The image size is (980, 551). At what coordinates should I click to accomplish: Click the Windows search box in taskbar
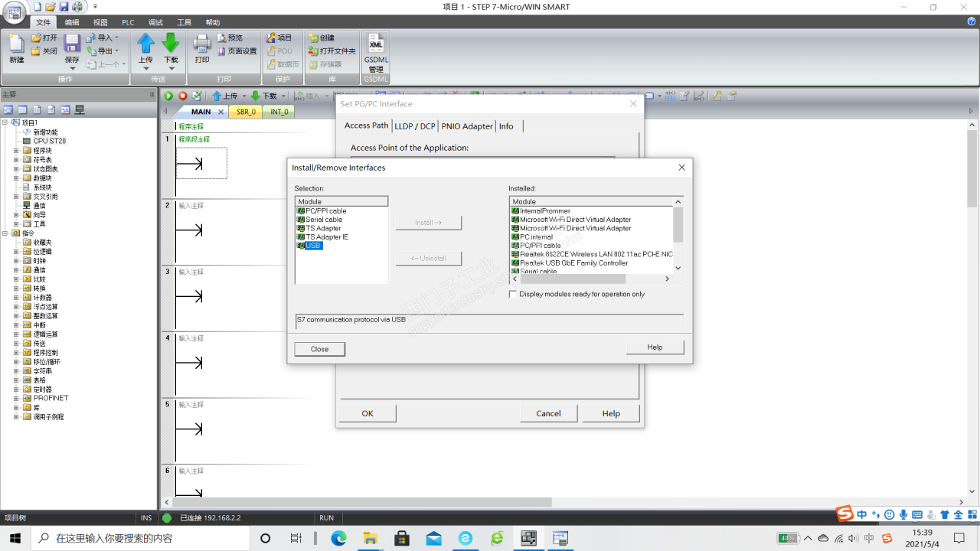140,538
